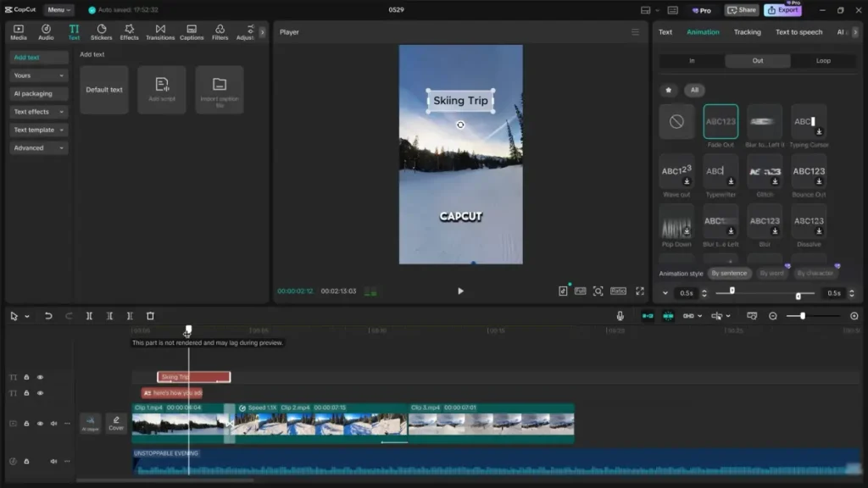Open the Captions panel
Viewport: 868px width, 488px height.
click(x=192, y=32)
